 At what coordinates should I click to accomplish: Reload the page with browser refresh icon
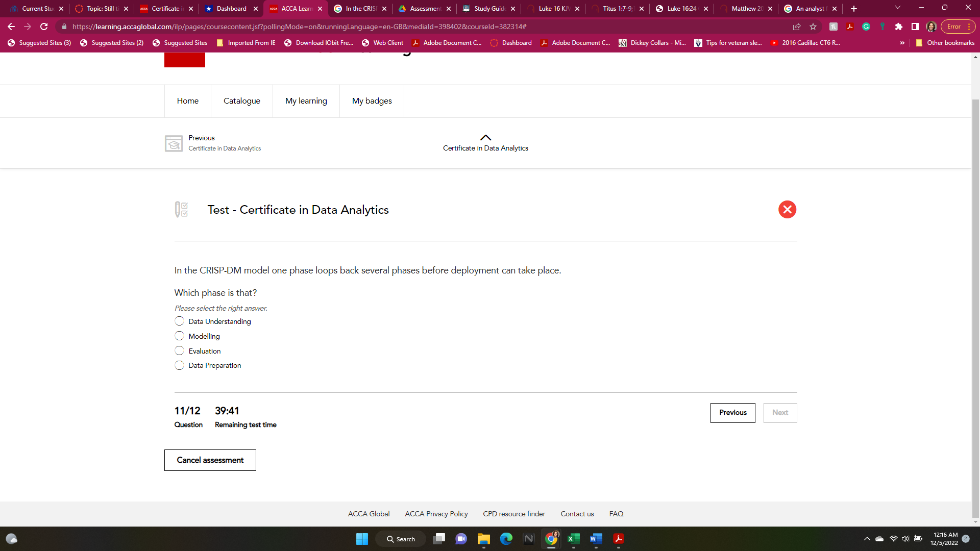click(44, 27)
